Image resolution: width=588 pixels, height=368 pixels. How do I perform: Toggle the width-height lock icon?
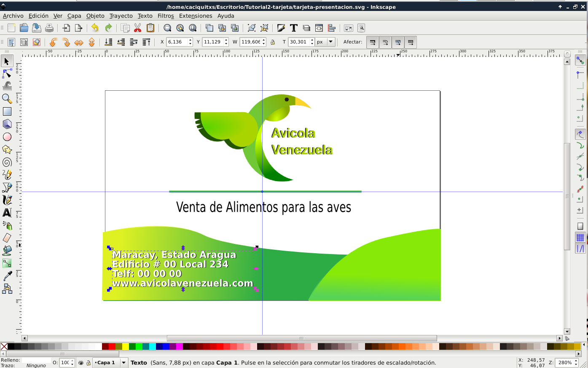click(273, 42)
